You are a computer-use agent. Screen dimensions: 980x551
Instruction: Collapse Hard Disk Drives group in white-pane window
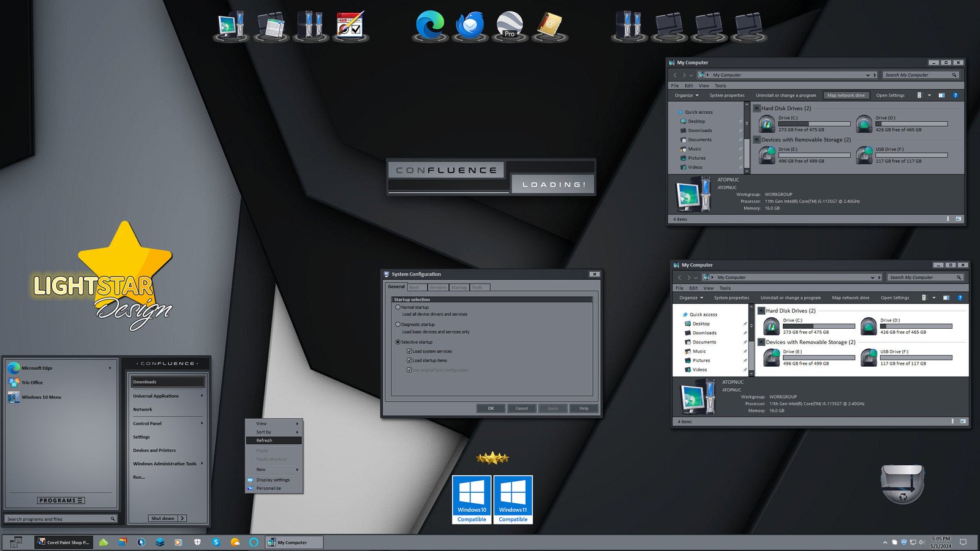click(761, 311)
